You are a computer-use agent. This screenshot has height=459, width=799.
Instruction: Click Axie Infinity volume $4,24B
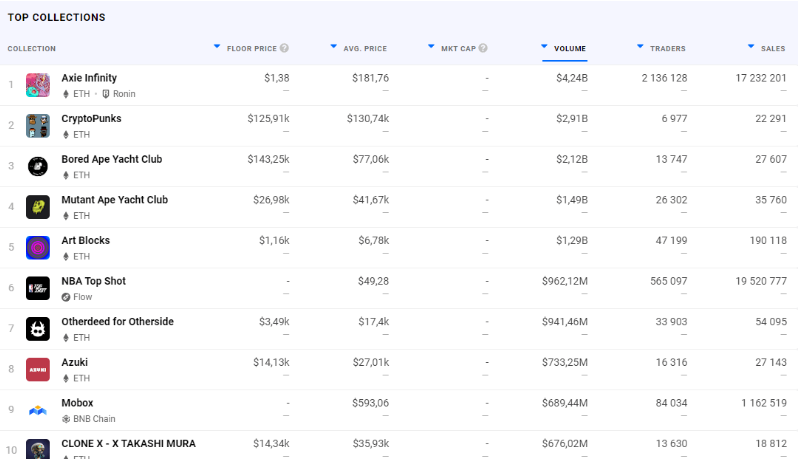coord(572,78)
